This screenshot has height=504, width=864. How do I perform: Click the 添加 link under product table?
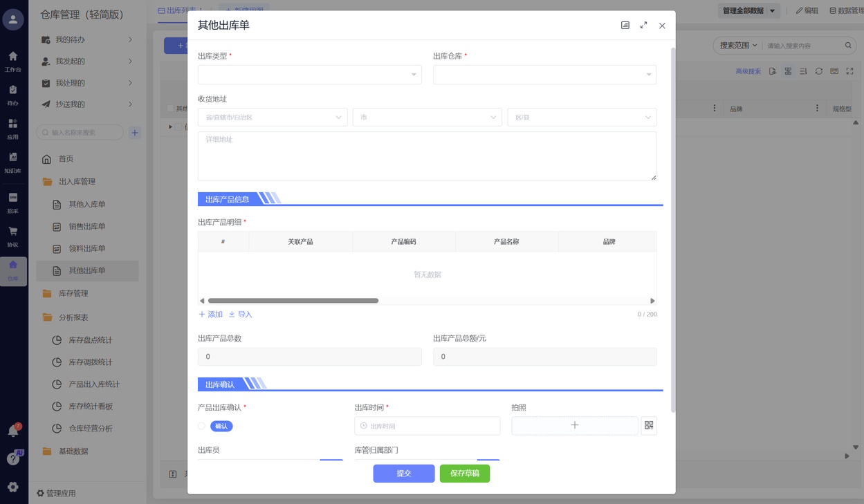pyautogui.click(x=211, y=315)
